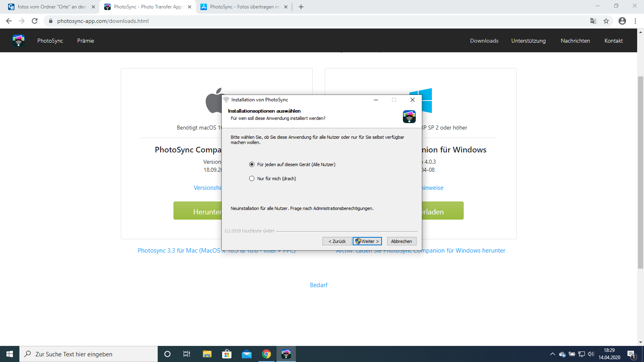This screenshot has height=362, width=644.
Task: Click the volume icon in system tray
Action: tap(591, 354)
